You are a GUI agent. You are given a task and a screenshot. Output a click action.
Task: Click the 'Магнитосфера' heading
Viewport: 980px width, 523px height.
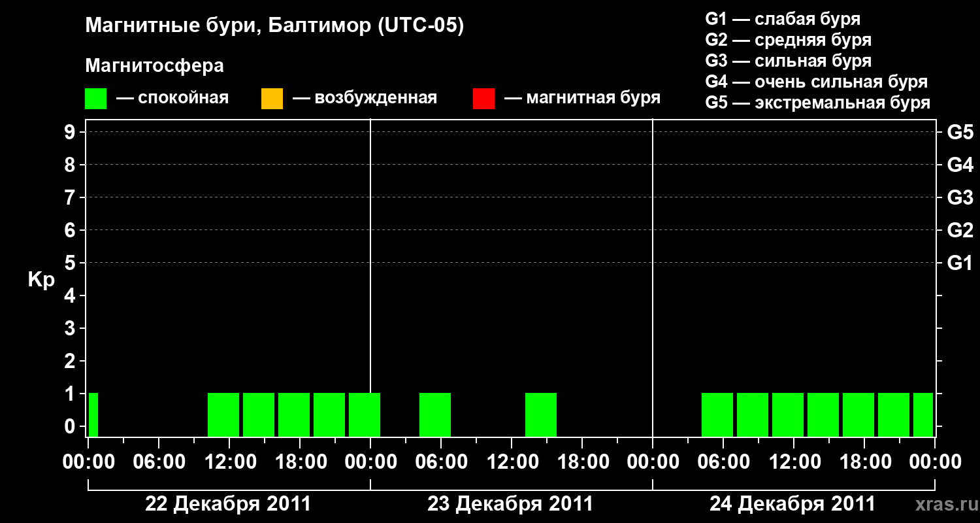154,66
